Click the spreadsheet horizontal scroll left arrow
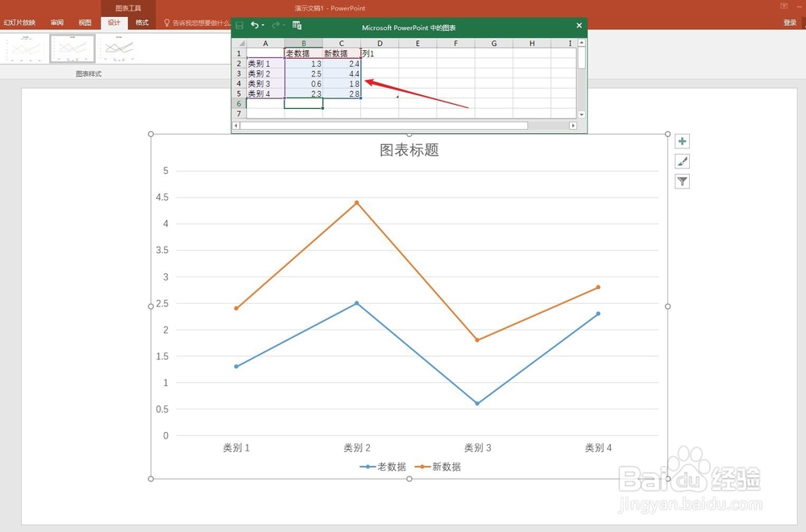 pyautogui.click(x=236, y=126)
